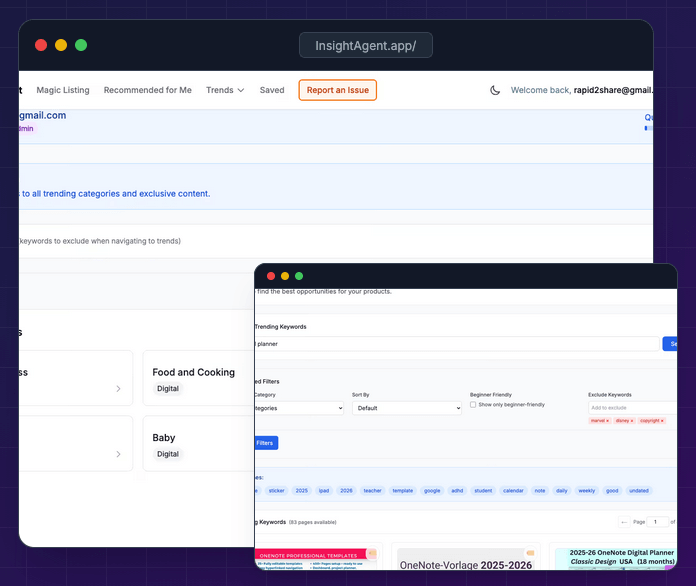The width and height of the screenshot is (696, 586).
Task: Click the Add to exclude input field
Action: point(630,408)
